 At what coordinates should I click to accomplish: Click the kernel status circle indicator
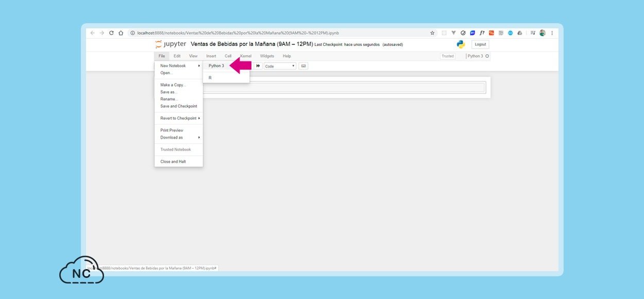click(487, 56)
